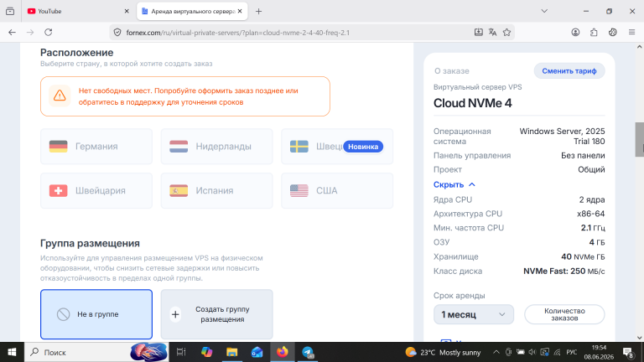Select Германия location card
Screen dimensions: 644x362
pyautogui.click(x=96, y=147)
